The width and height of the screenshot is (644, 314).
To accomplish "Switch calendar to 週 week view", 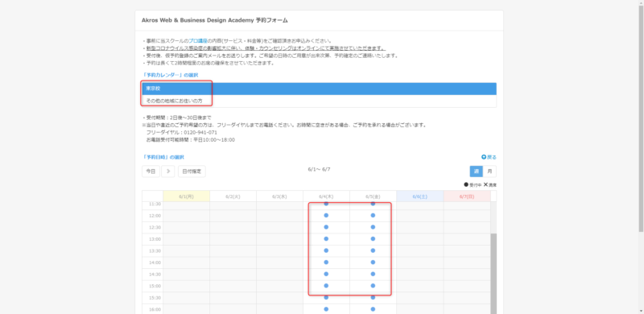I will (x=477, y=171).
